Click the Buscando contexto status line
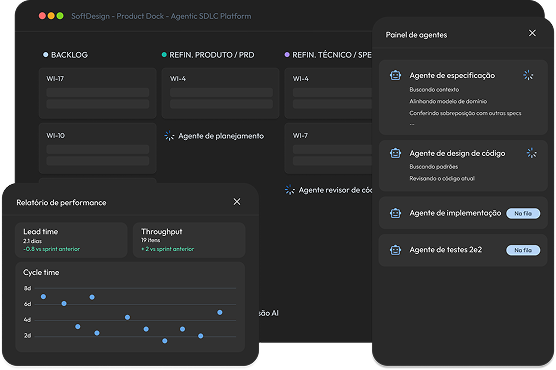556x370 pixels. [x=434, y=90]
